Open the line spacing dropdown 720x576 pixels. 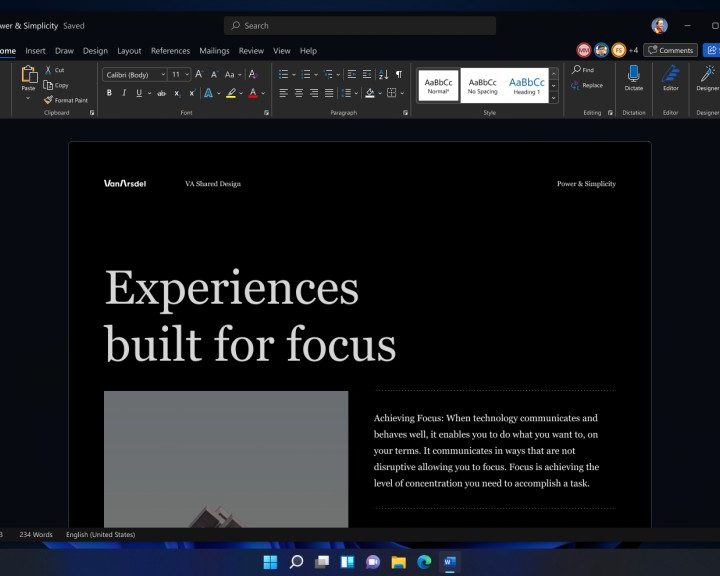point(356,94)
